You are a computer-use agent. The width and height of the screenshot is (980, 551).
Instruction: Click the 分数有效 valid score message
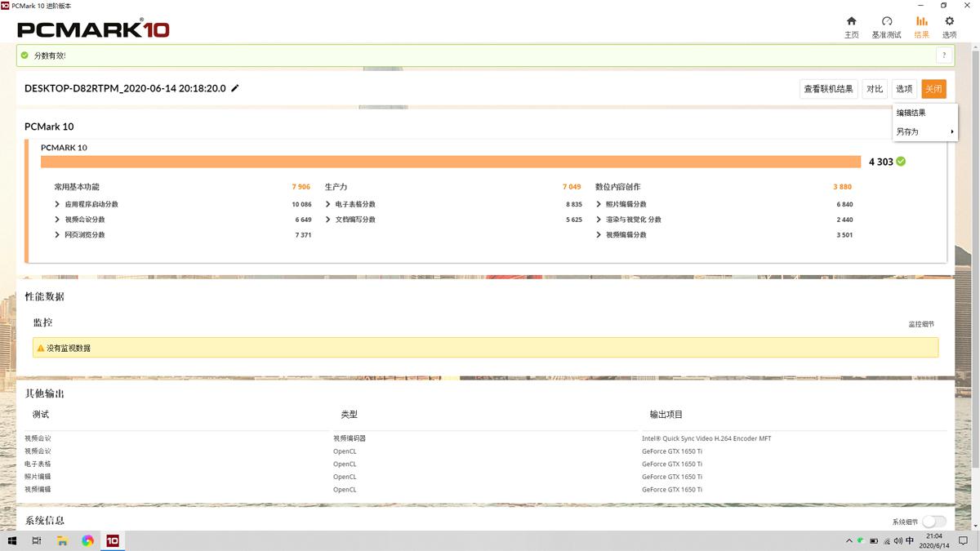[x=50, y=56]
